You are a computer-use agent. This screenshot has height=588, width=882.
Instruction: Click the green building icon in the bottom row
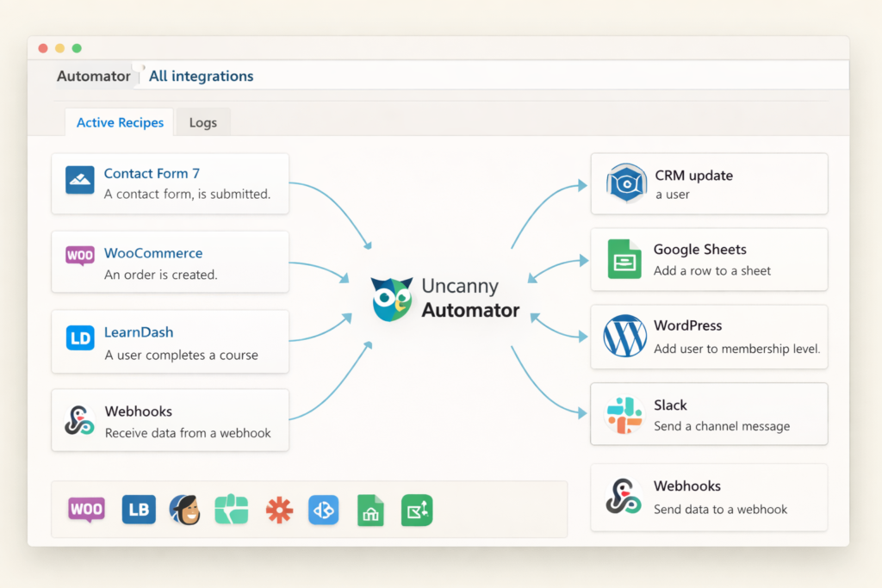point(370,510)
